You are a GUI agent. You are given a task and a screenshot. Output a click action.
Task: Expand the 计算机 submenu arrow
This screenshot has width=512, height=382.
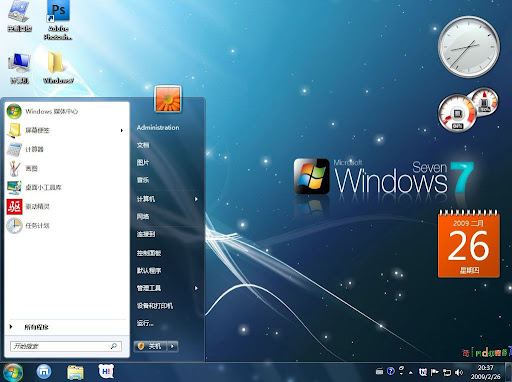point(196,199)
